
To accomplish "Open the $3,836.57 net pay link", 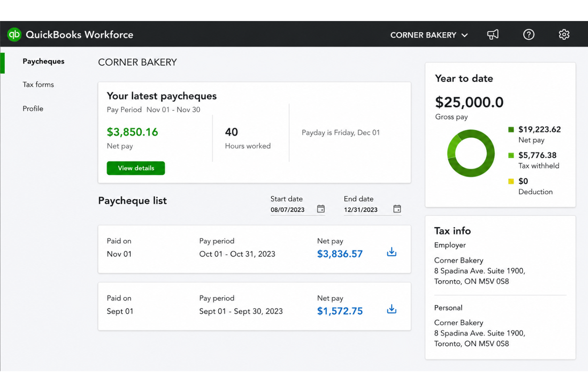I will pyautogui.click(x=340, y=254).
